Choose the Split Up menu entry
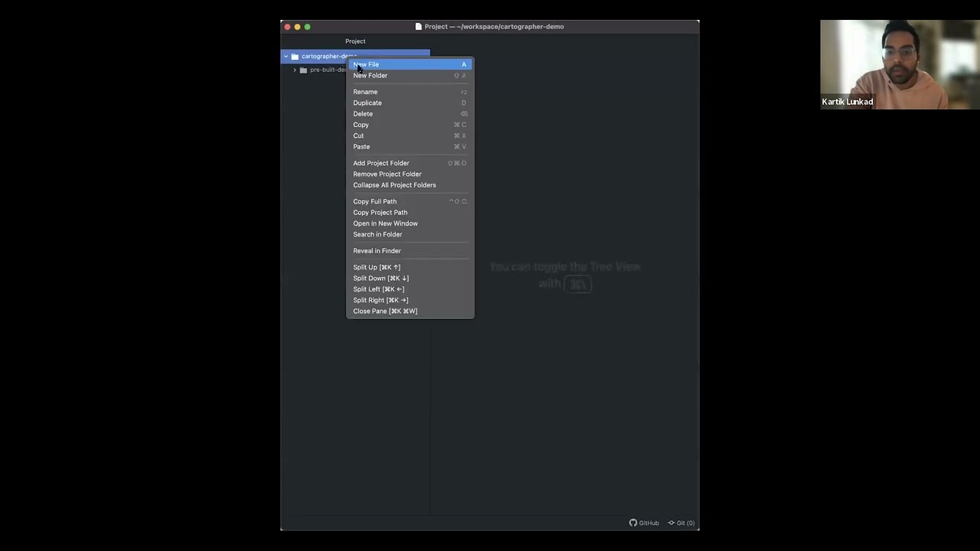 410,267
